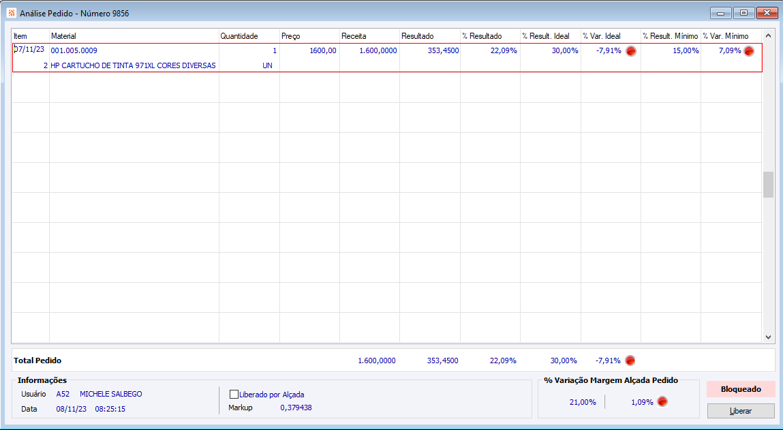Toggle the Liberado por Alçada checkbox
The image size is (783, 430).
(x=234, y=394)
